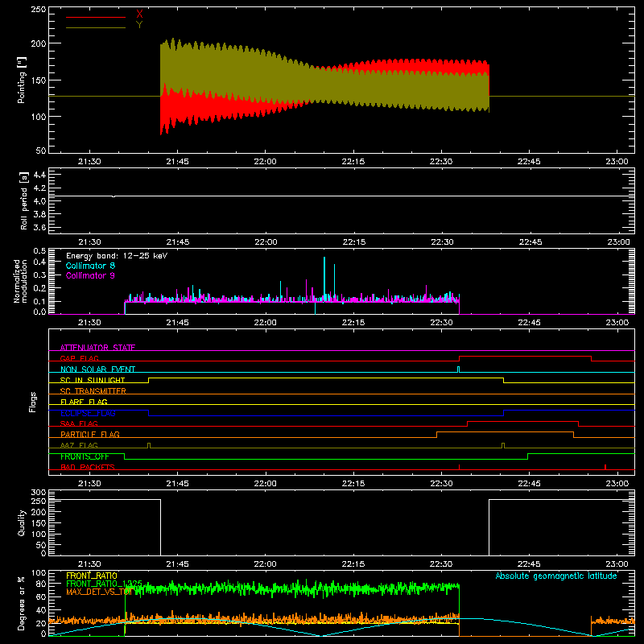Click the 4.4 tick on Roll period axis

point(39,175)
